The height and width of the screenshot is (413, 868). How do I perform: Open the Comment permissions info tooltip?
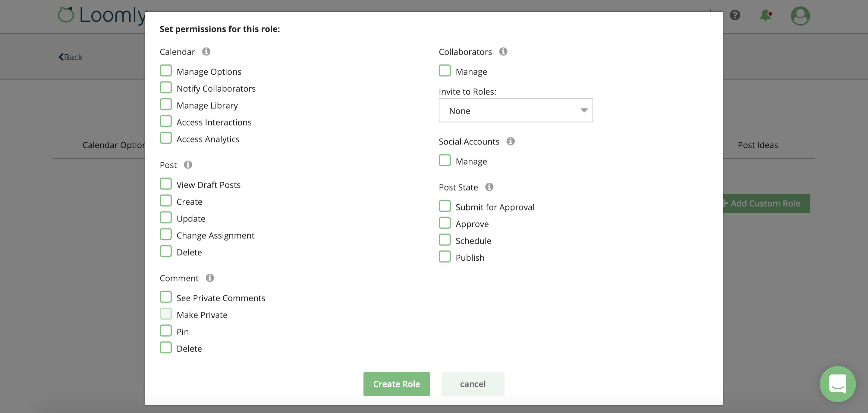(x=210, y=278)
